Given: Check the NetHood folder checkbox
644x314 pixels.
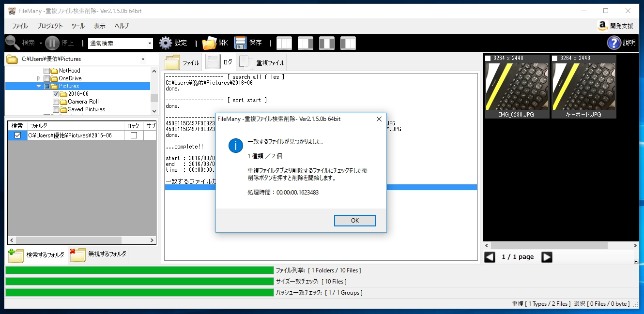Looking at the screenshot, I should (47, 71).
